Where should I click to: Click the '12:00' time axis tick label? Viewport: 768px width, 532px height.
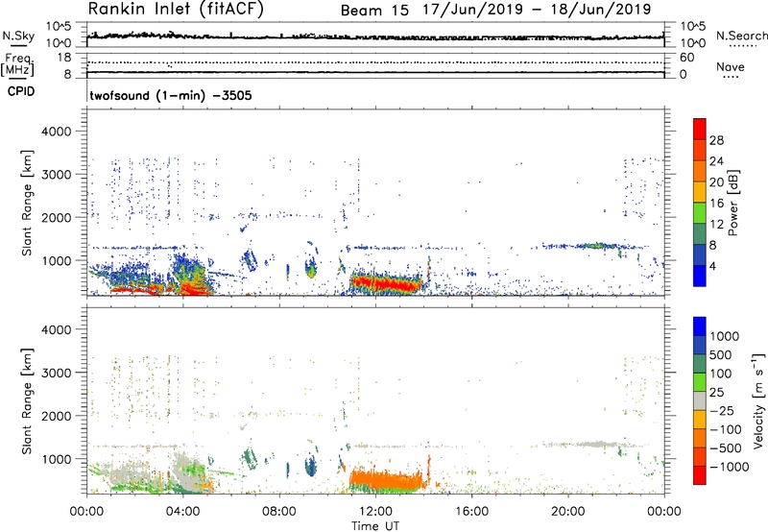[375, 512]
